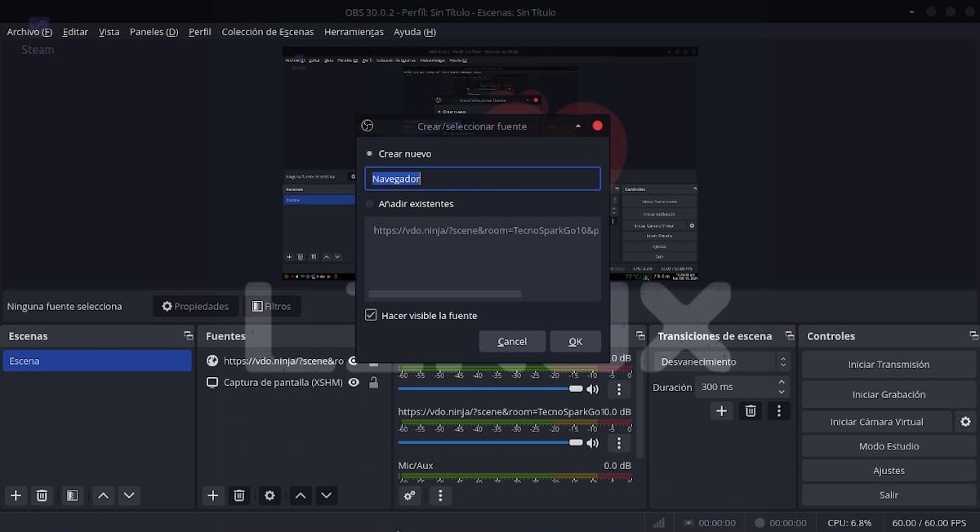Image resolution: width=980 pixels, height=532 pixels.
Task: Dismiss the dialog with Cancel
Action: pos(512,341)
